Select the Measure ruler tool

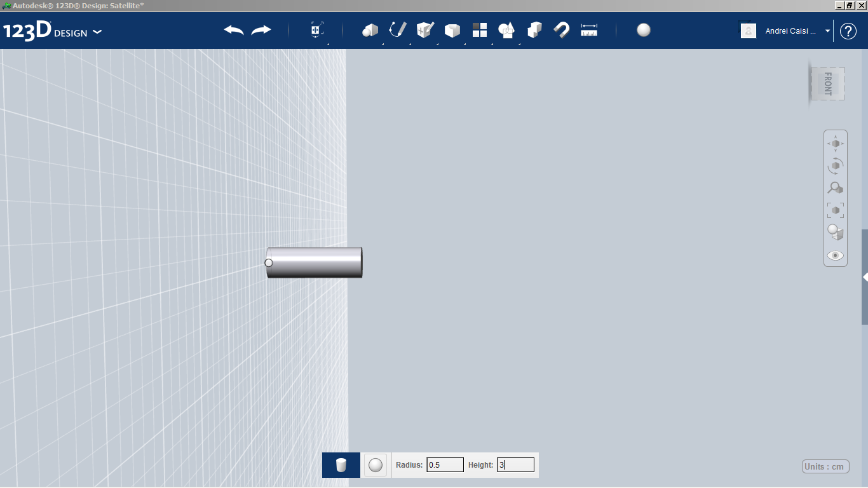[x=589, y=30]
